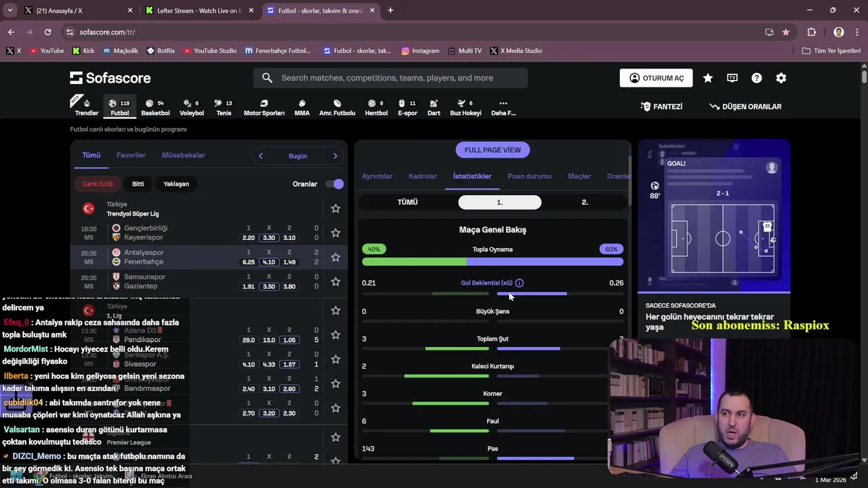This screenshot has height=488, width=868.
Task: Favorite the Samsunspor Gaziantep match
Action: pos(335,282)
